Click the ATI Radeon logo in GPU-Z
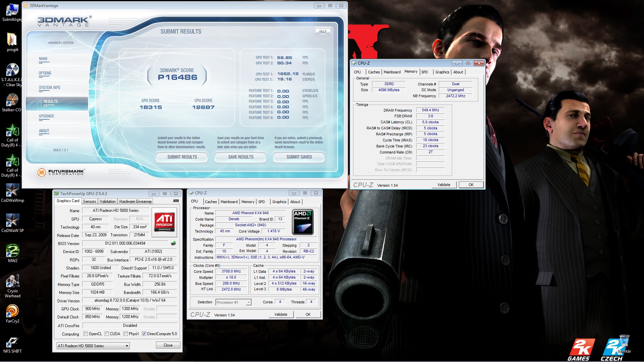644x362 pixels. click(x=164, y=221)
